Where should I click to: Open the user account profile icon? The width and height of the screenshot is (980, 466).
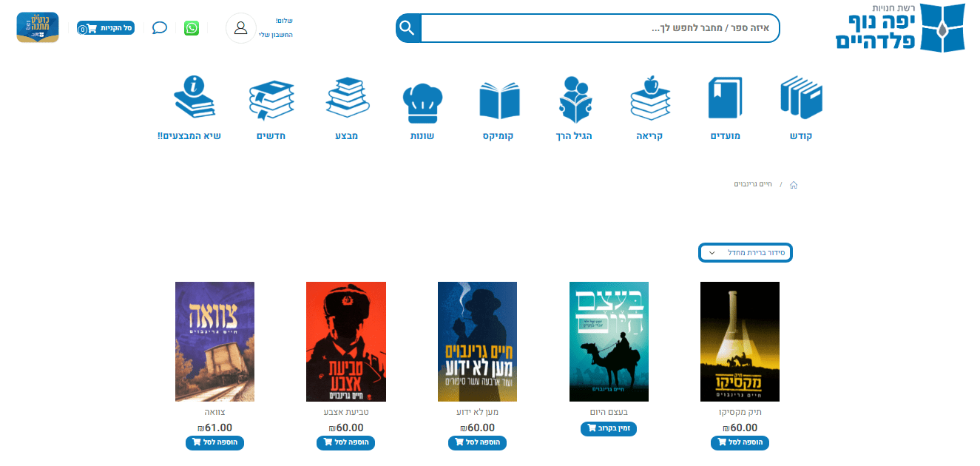240,28
